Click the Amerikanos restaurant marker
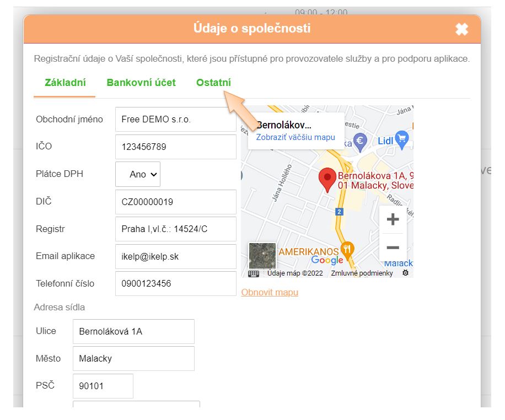This screenshot has width=505, height=420. click(347, 248)
